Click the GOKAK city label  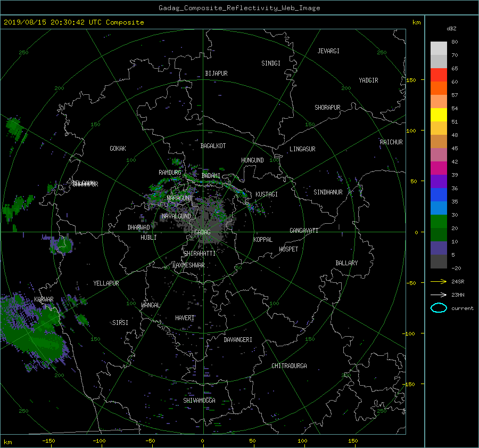pyautogui.click(x=118, y=149)
